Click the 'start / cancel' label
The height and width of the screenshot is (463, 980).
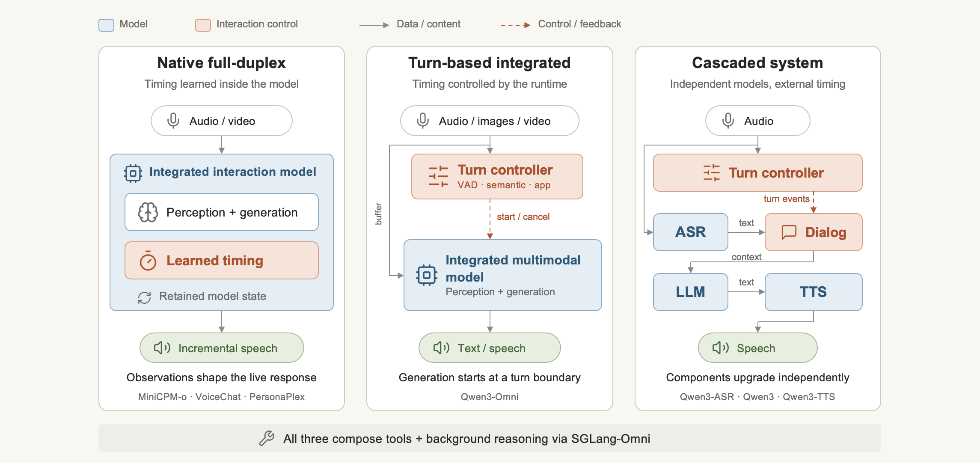523,217
